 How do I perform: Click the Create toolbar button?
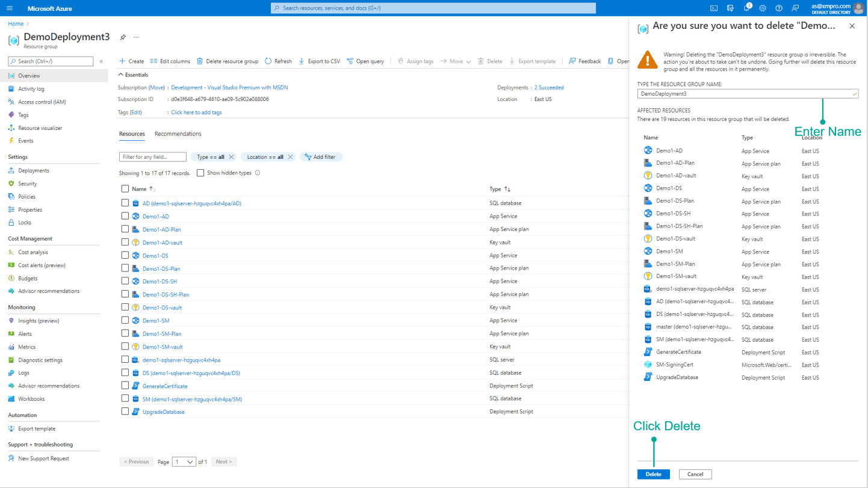[x=131, y=61]
